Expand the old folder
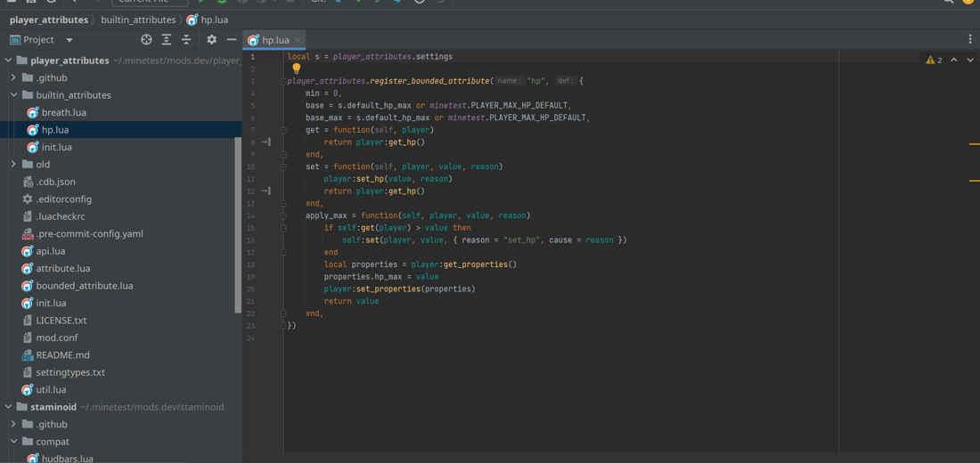 pos(13,165)
